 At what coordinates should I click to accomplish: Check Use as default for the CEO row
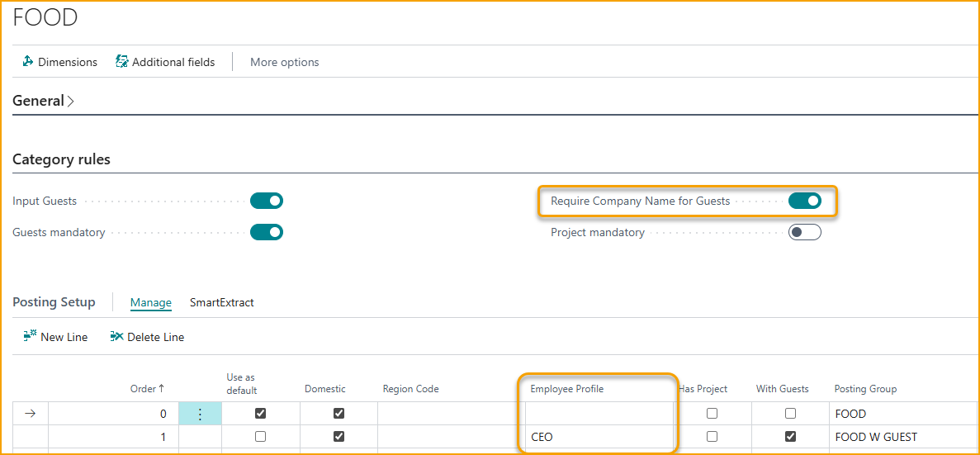[x=261, y=437]
